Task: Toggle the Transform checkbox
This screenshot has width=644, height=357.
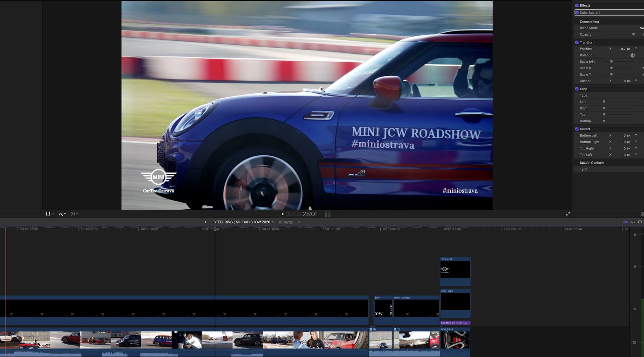Action: 577,42
